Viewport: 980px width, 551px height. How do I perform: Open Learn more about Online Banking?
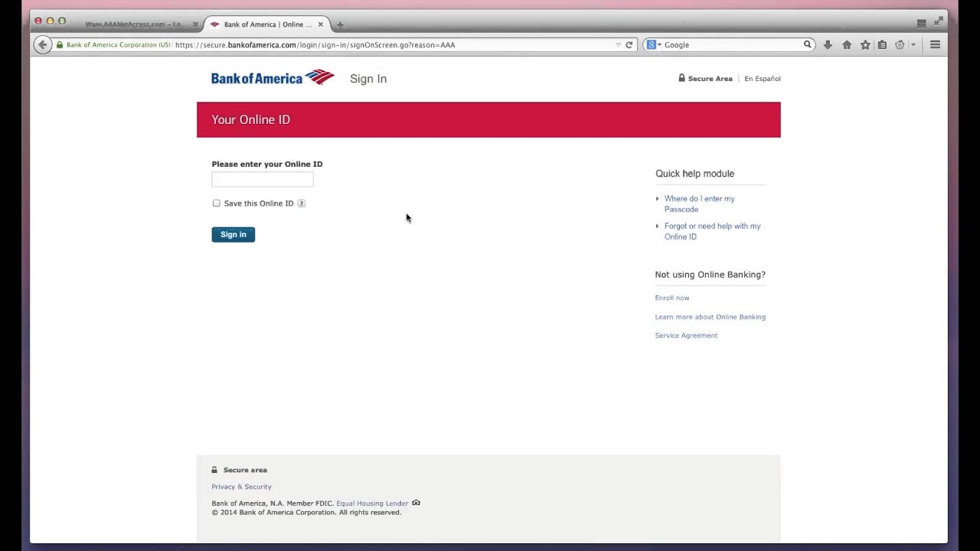tap(710, 317)
